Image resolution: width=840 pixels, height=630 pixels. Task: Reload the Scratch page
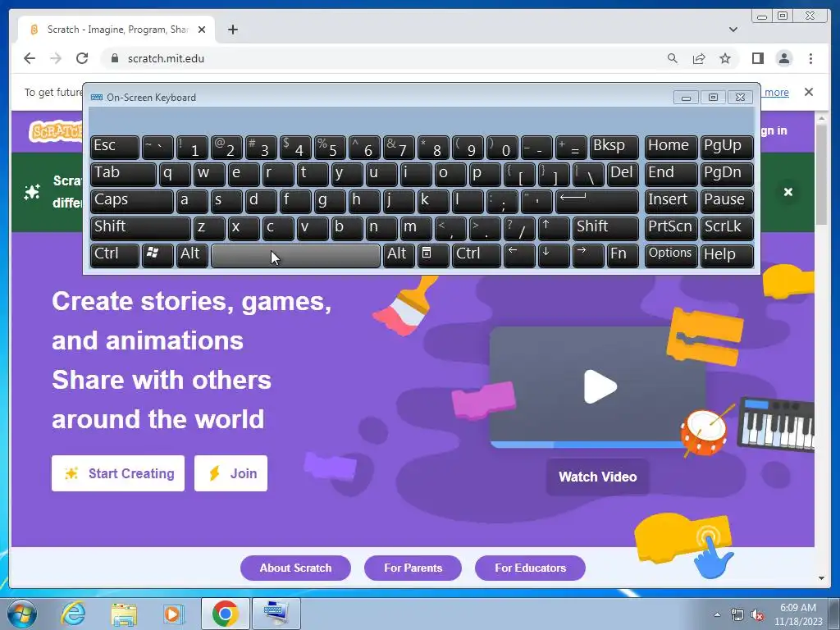coord(82,58)
